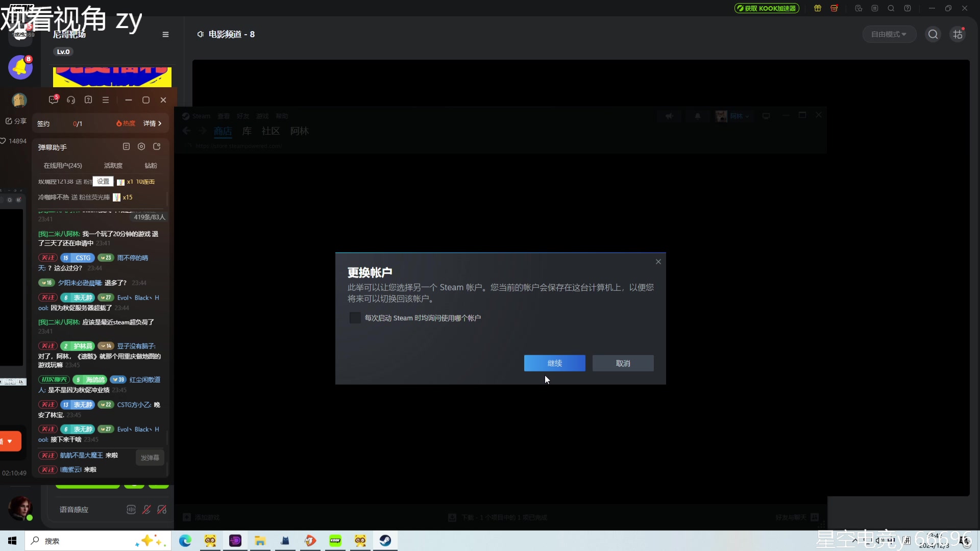Switch to 活跃度 tab
Screen dimensions: 980x551
pos(113,165)
